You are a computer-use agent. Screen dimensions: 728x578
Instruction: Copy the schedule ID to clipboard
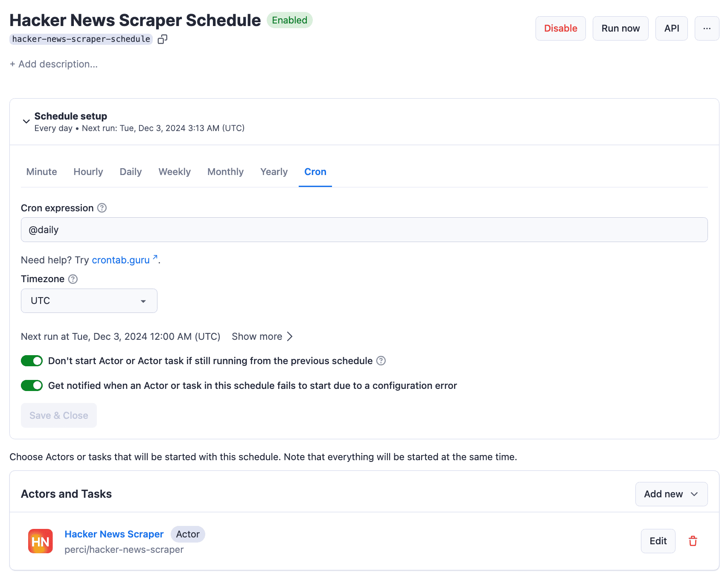162,39
